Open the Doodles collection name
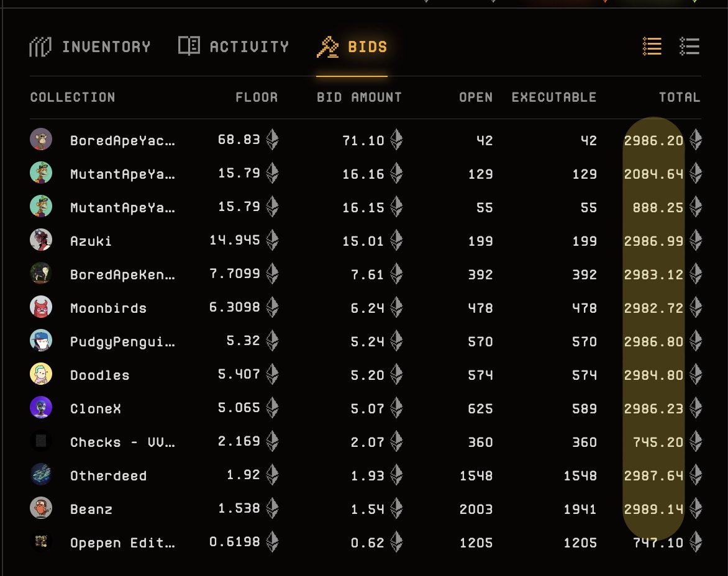Screen dimensions: 728x576 click(x=99, y=375)
